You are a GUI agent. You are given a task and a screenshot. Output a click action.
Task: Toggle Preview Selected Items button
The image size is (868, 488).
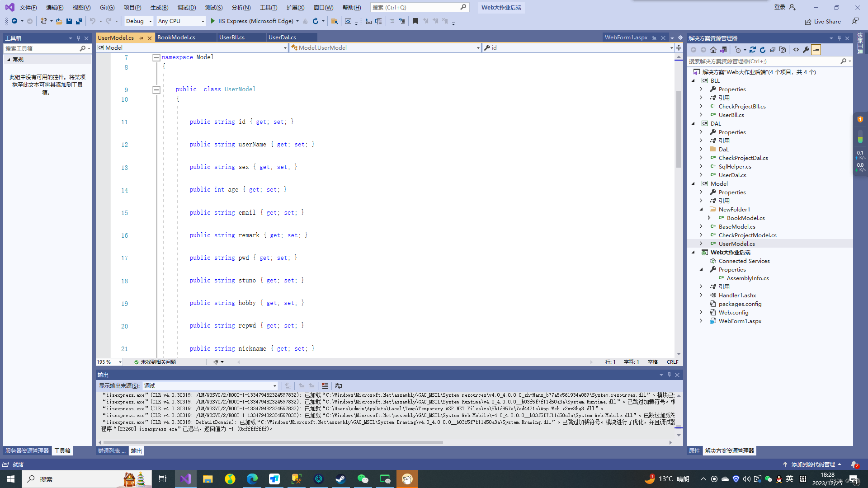[x=816, y=50]
